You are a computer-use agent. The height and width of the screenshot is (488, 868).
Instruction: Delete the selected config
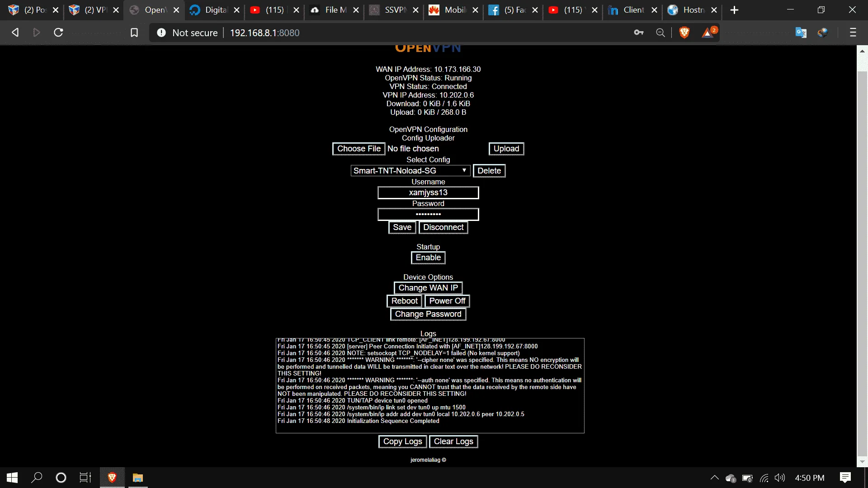point(489,171)
